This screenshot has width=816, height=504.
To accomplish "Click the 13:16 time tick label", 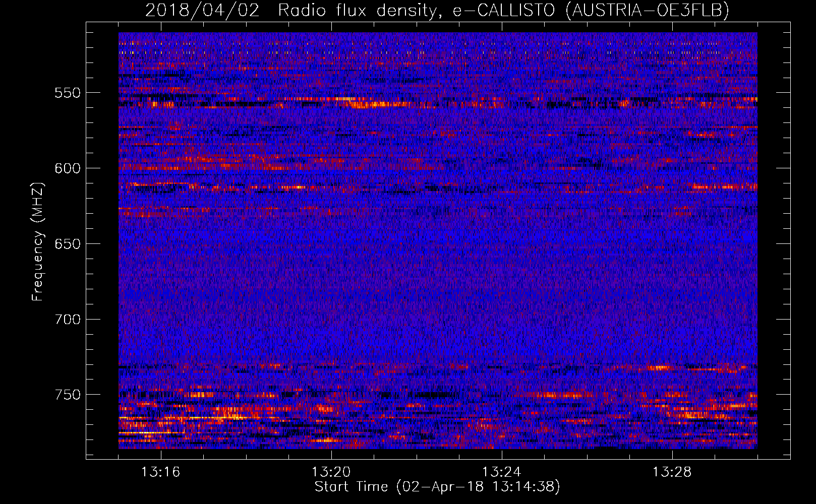I will tap(160, 472).
